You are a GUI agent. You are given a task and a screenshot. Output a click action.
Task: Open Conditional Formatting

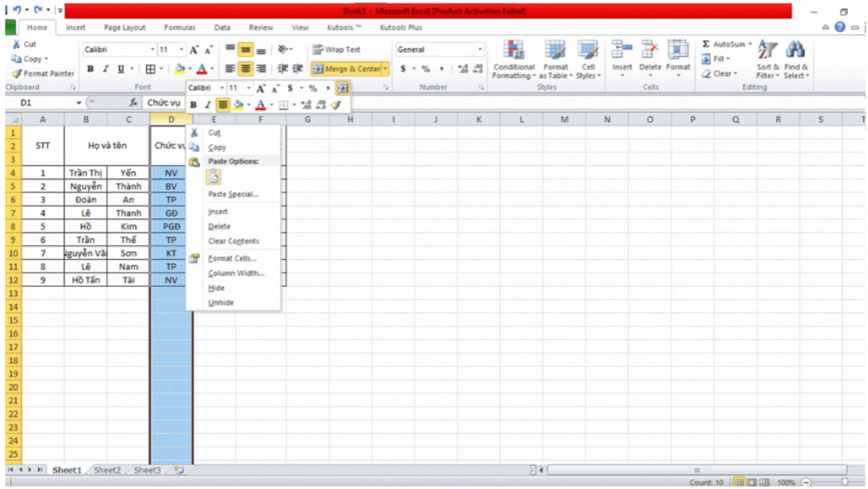coord(514,59)
